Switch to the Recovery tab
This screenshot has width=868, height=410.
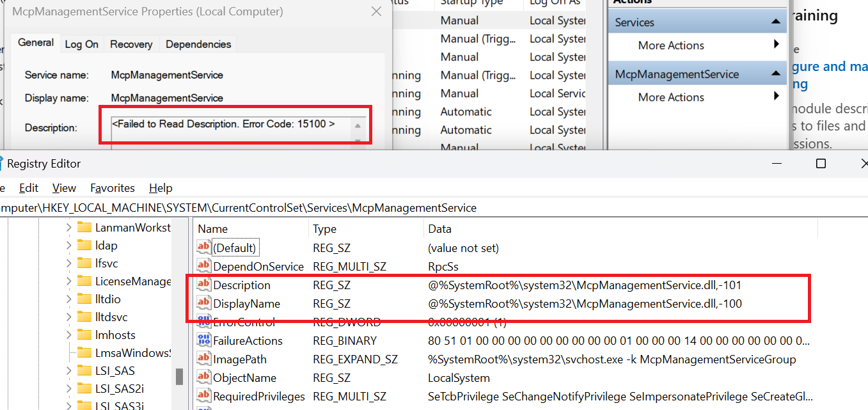(131, 44)
